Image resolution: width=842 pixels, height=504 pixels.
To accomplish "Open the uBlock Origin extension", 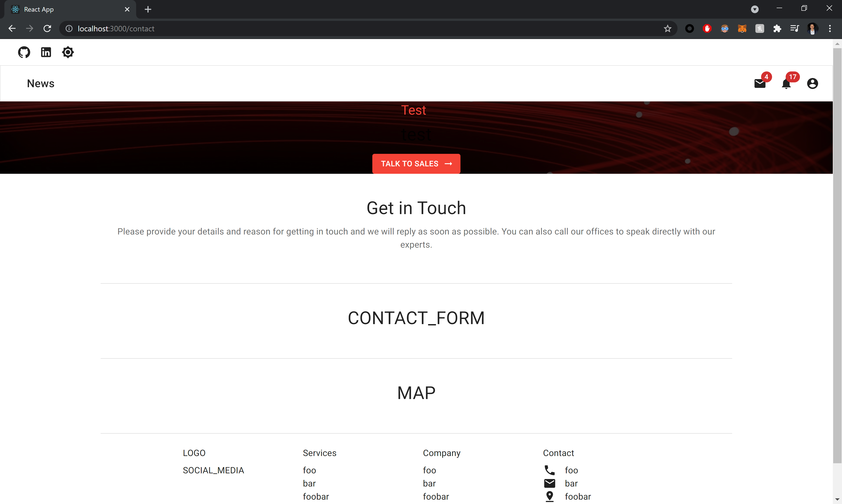I will tap(707, 28).
